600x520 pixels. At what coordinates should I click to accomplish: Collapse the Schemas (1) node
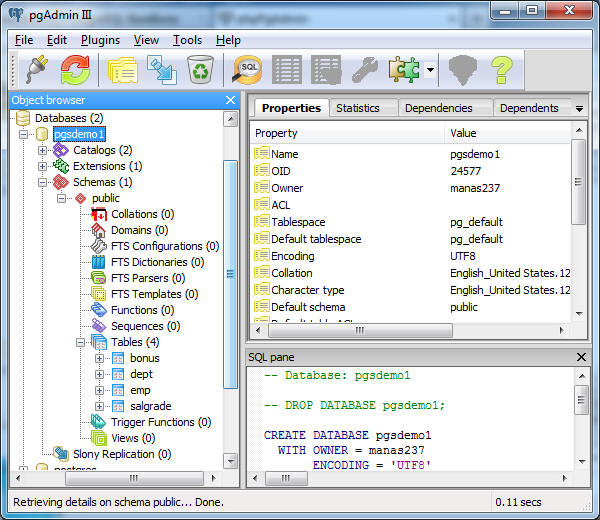click(x=42, y=183)
